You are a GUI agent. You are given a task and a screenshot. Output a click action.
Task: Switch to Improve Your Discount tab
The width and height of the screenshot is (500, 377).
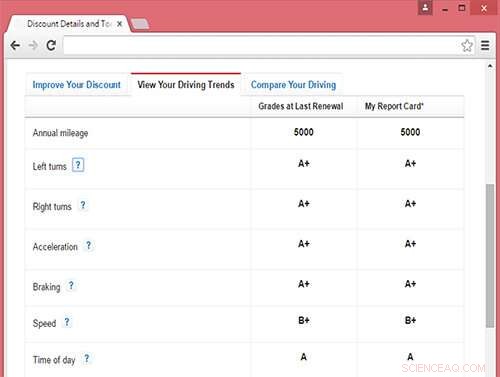[77, 85]
